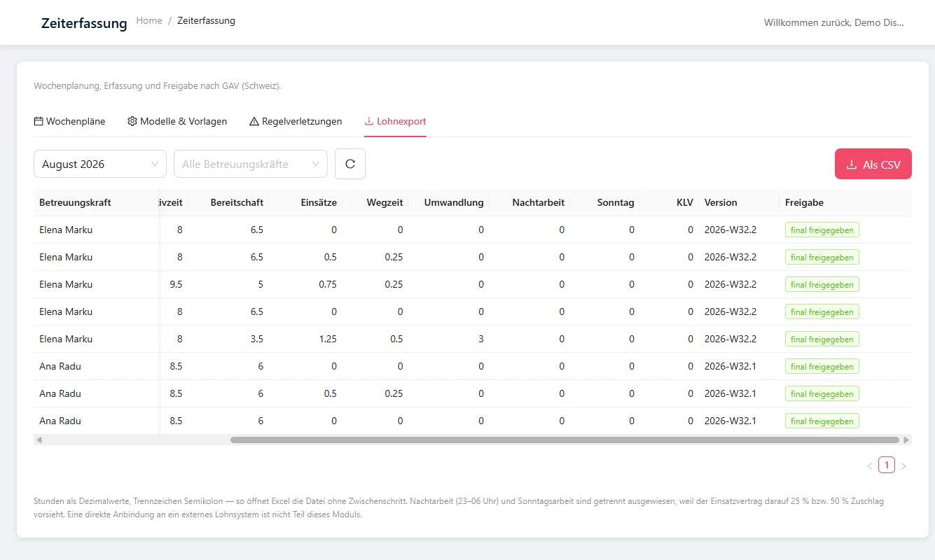The height and width of the screenshot is (560, 935).
Task: Click the warning triangle icon of Regelverletzungen
Action: click(254, 121)
